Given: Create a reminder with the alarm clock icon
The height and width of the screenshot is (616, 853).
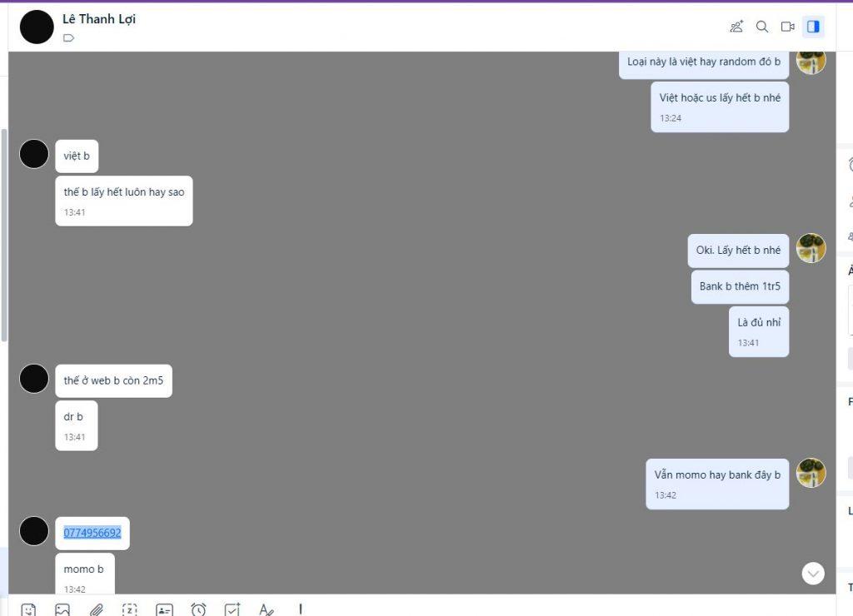Looking at the screenshot, I should pyautogui.click(x=198, y=609).
